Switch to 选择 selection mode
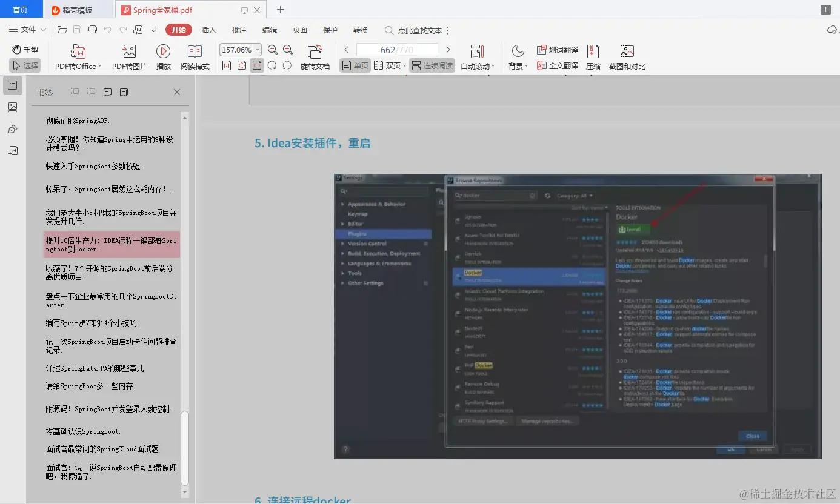This screenshot has height=504, width=840. pyautogui.click(x=24, y=65)
